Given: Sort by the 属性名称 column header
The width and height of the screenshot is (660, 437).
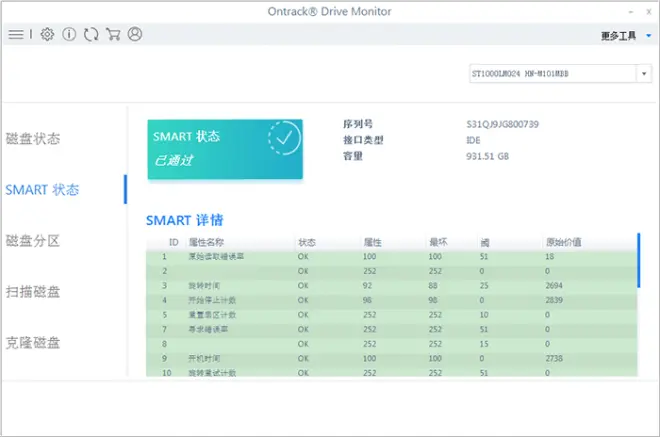Looking at the screenshot, I should point(206,242).
